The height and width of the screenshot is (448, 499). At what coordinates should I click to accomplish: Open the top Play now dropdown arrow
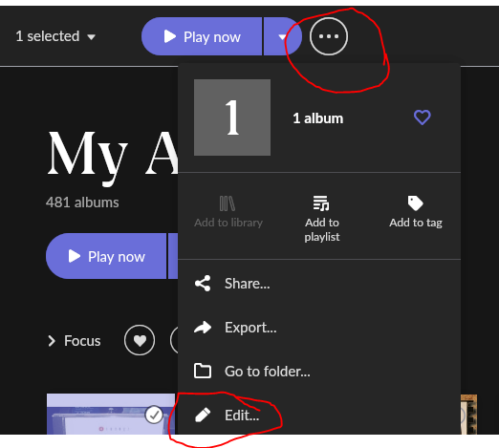[282, 36]
